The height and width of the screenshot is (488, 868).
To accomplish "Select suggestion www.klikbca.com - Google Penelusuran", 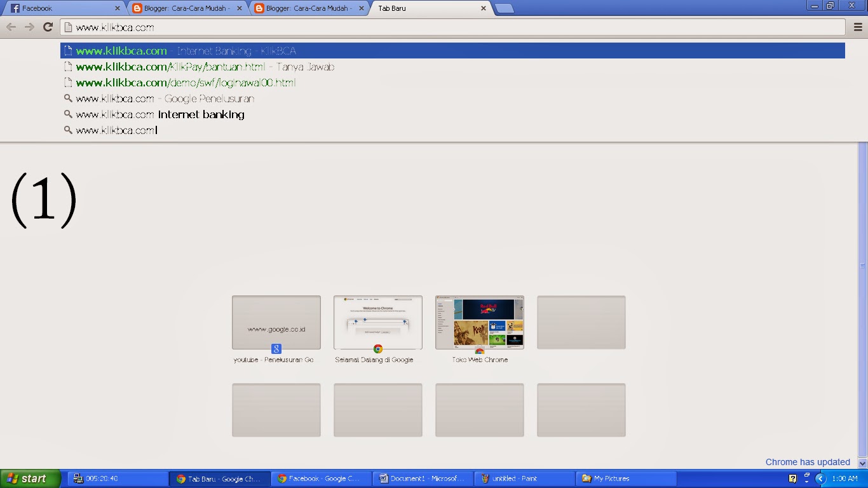I will click(452, 98).
